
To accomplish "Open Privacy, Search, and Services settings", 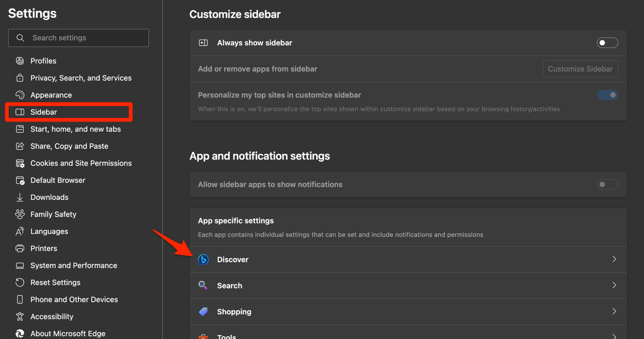I will pyautogui.click(x=81, y=78).
